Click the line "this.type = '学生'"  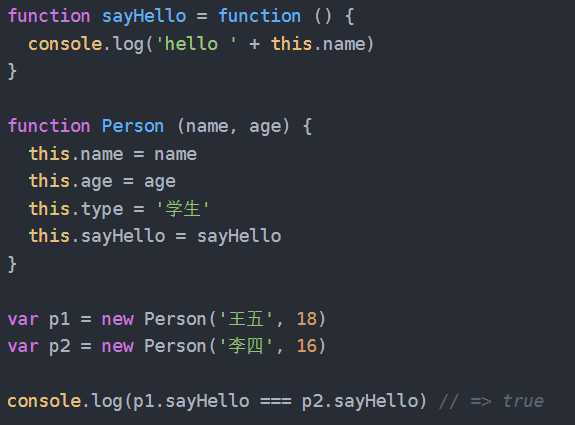[x=119, y=209]
